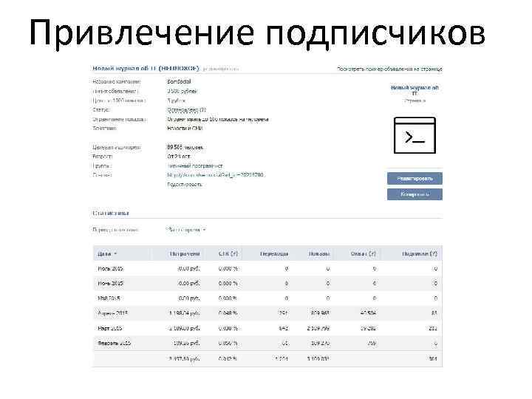Image resolution: width=532 pixels, height=399 pixels.
Task: Click the 'Статистика' section heading
Action: coord(111,214)
